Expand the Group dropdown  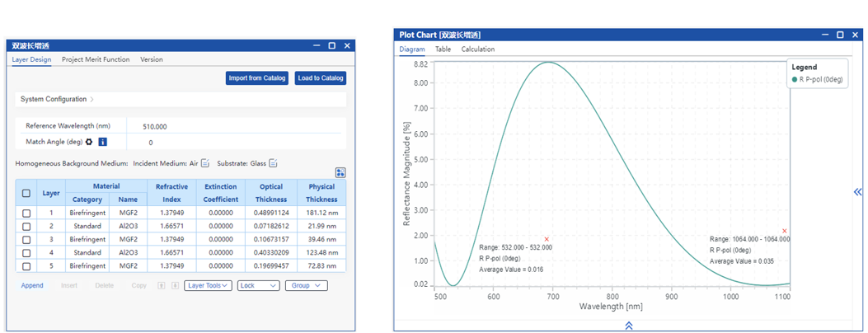307,286
